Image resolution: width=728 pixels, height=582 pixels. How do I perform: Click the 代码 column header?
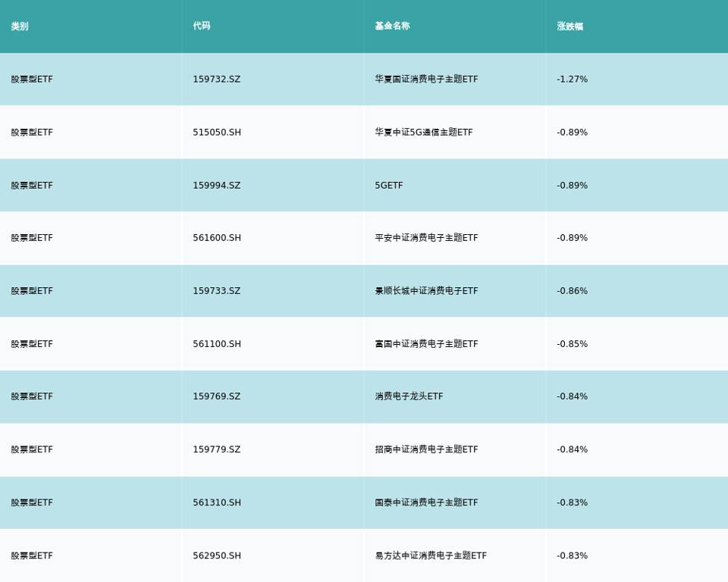pos(202,27)
